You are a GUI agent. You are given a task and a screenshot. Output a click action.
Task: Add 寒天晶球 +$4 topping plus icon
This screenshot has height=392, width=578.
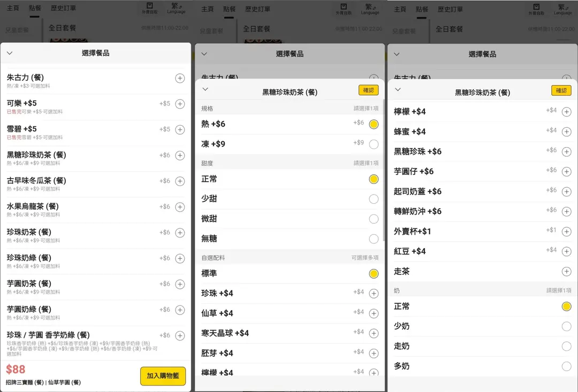(x=374, y=333)
